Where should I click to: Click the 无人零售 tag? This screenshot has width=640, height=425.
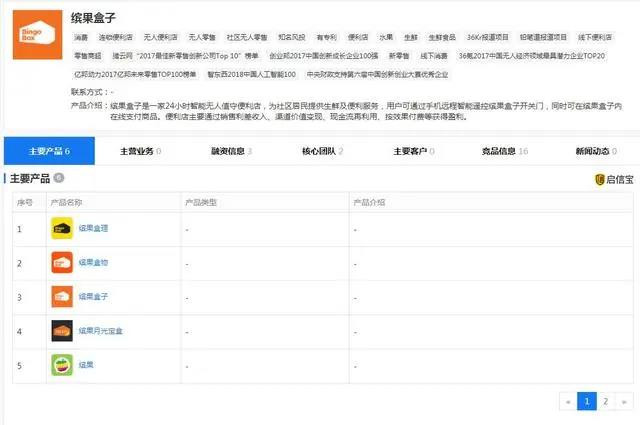tap(202, 37)
